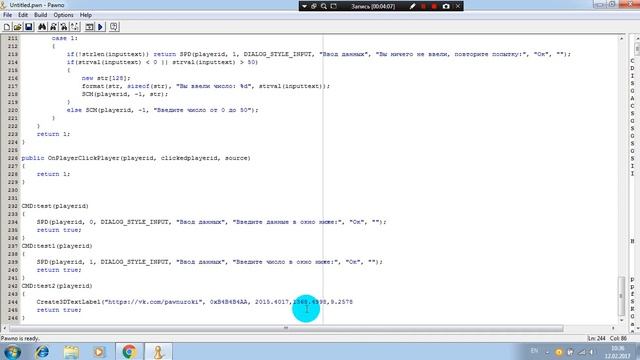The height and width of the screenshot is (360, 640).
Task: Close the recorder overlay bar
Action: [458, 6]
